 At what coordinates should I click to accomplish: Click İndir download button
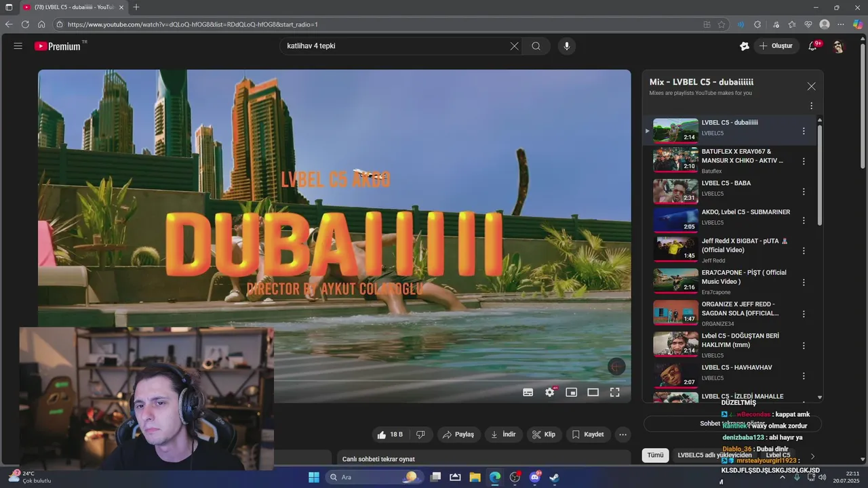[x=504, y=434]
